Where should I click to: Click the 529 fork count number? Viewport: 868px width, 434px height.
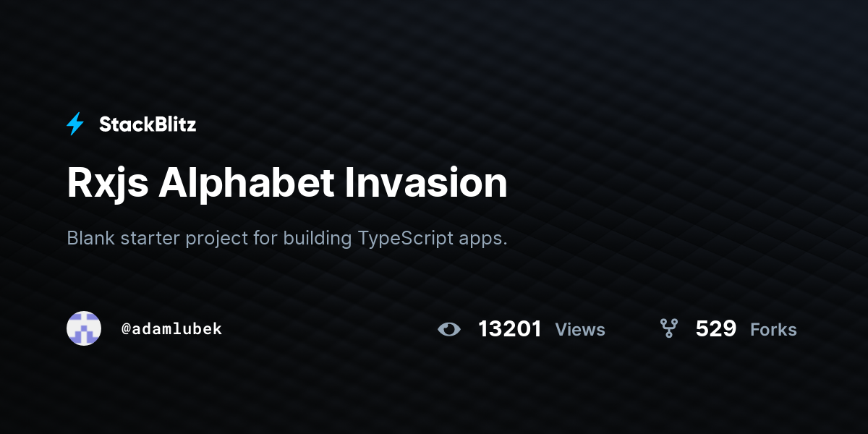coord(716,329)
